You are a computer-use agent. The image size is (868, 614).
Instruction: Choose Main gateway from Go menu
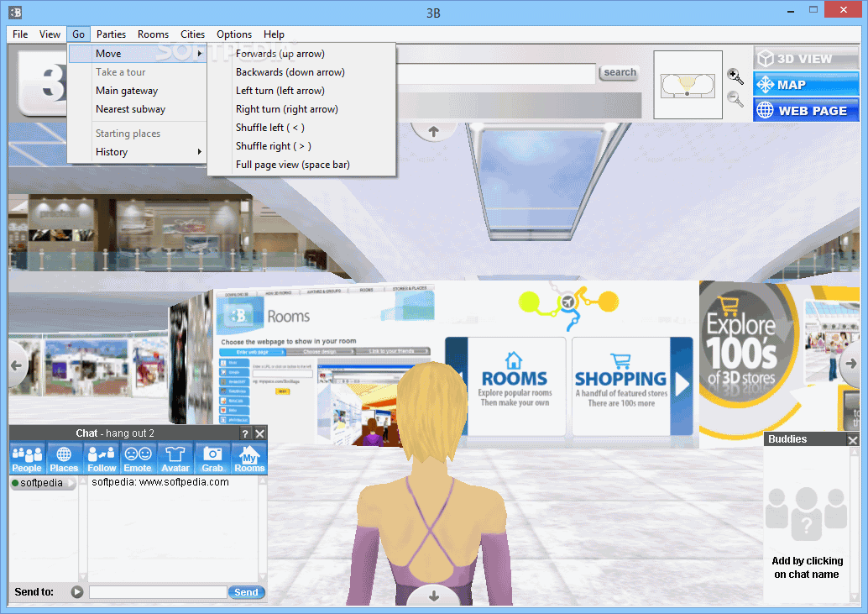point(138,91)
